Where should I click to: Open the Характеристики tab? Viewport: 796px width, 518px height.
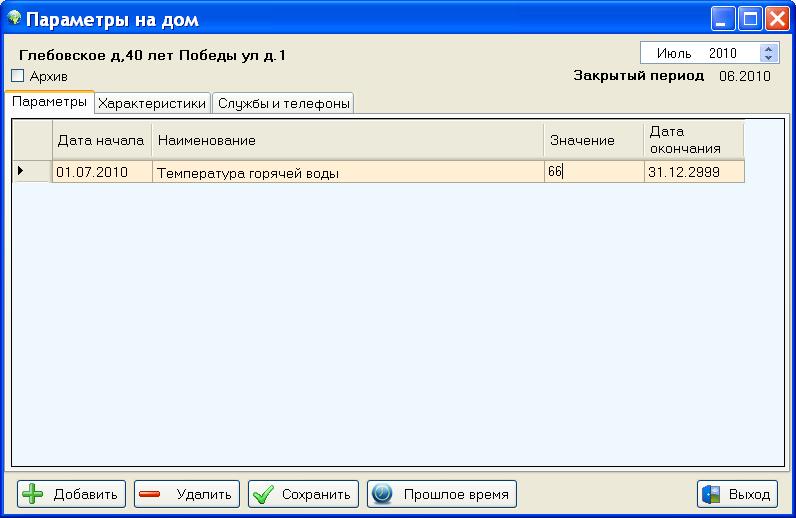pos(152,103)
